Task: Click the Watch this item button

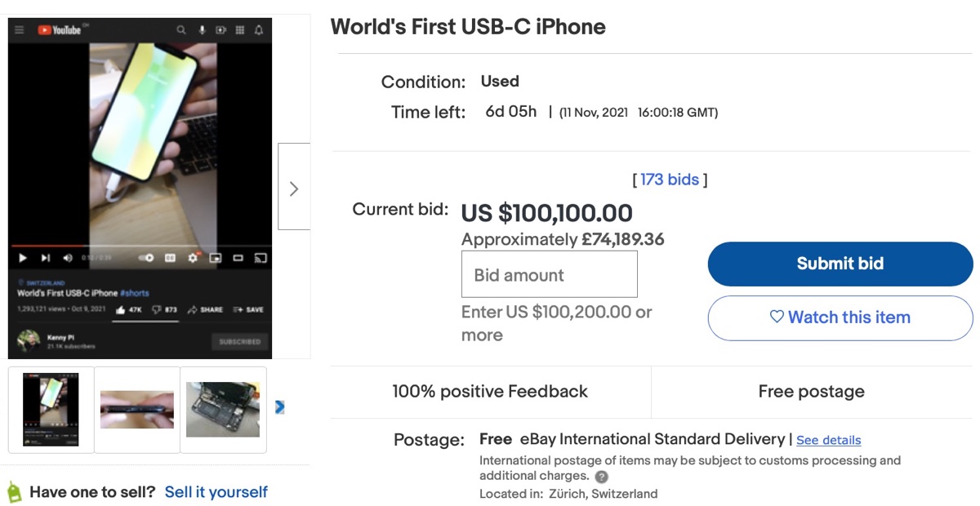Action: [x=840, y=317]
